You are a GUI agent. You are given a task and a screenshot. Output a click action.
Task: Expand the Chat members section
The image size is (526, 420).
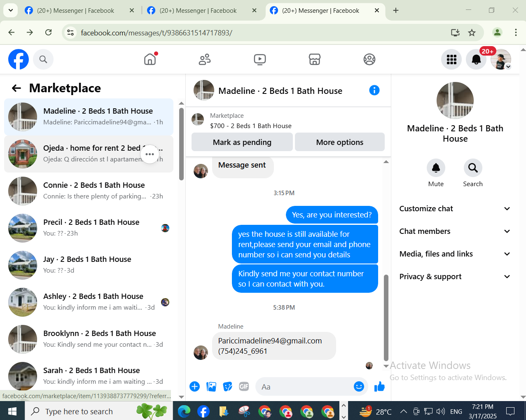pos(455,231)
